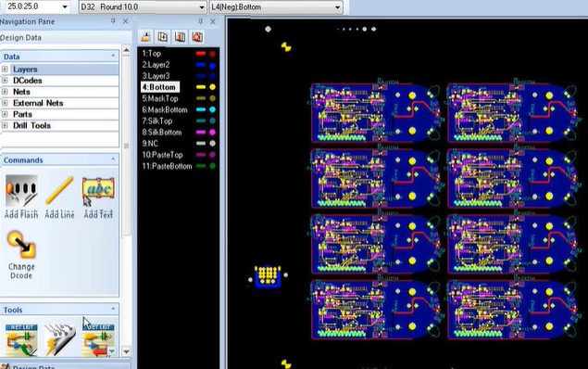Select layer 8:SilkBottom in layer list
Screen dimensions: 588x369
point(162,133)
